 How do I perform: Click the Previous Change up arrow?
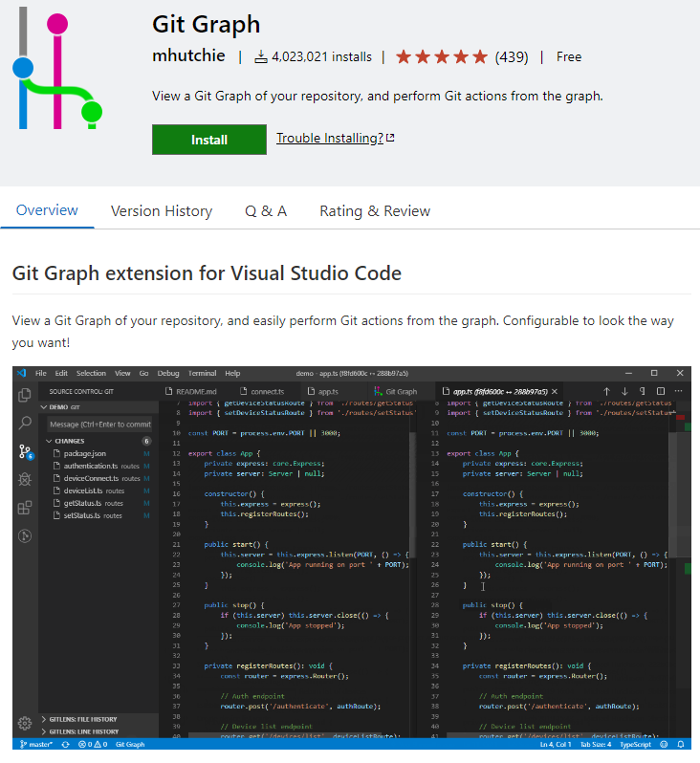click(606, 391)
